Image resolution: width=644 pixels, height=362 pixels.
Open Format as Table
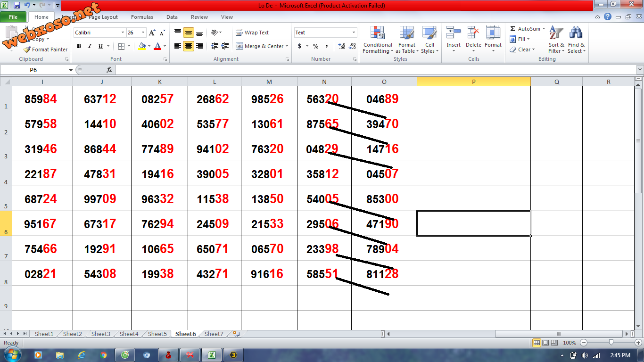pos(407,40)
